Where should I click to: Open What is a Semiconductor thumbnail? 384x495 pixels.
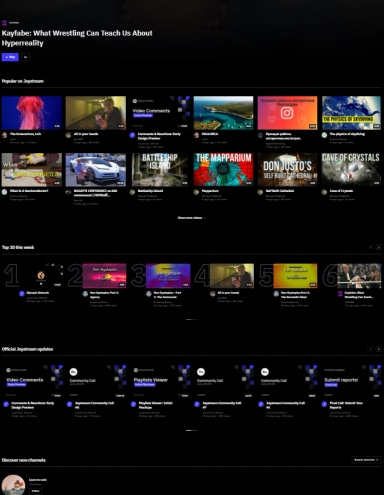[x=32, y=170]
